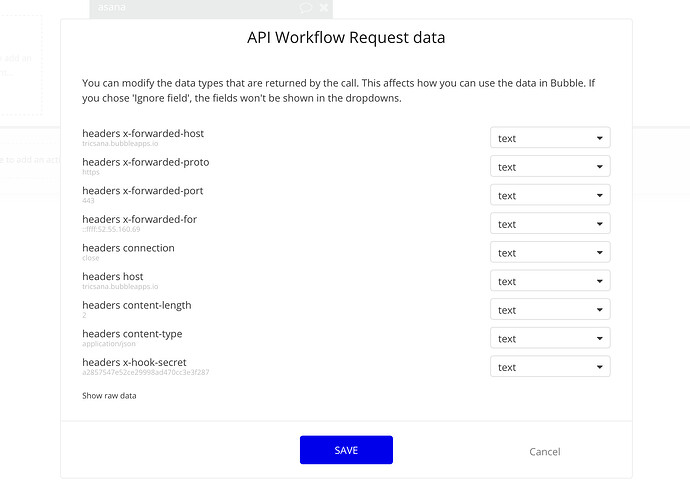Image resolution: width=690 pixels, height=495 pixels.
Task: Show raw data link
Action: pos(109,396)
